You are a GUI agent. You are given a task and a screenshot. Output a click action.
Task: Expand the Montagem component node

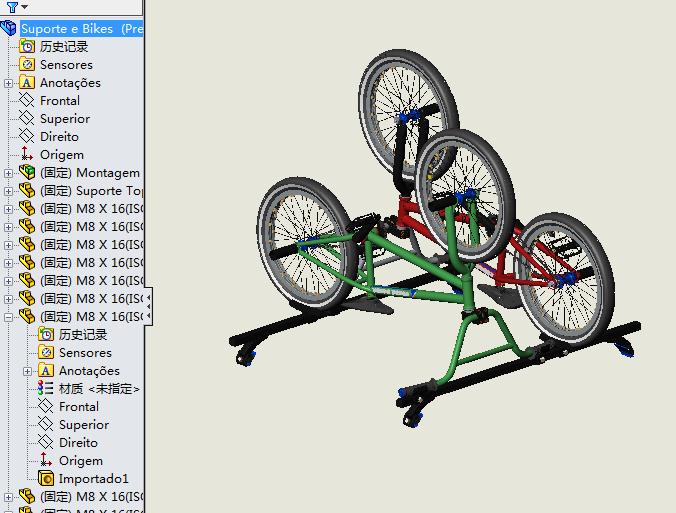tap(9, 173)
